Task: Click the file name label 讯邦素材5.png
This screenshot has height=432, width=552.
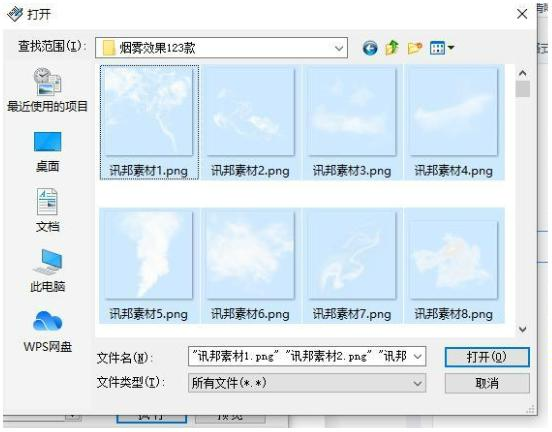Action: tap(149, 314)
